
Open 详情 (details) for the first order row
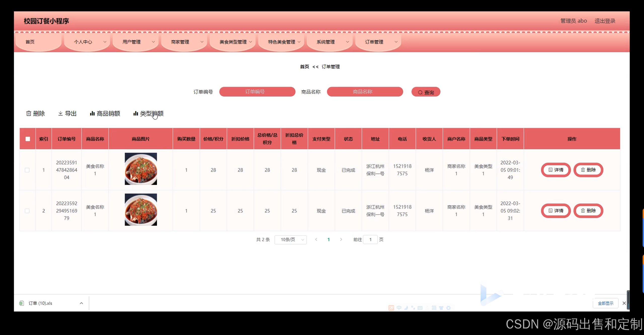[556, 170]
